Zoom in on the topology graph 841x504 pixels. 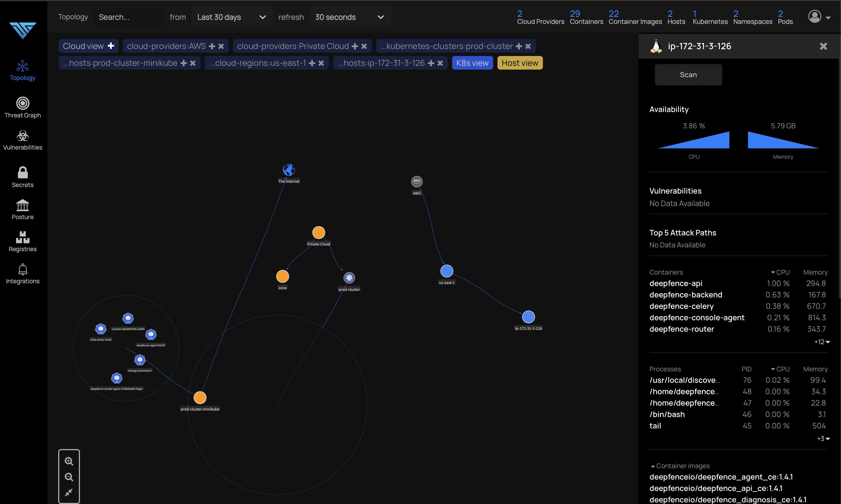pos(69,461)
